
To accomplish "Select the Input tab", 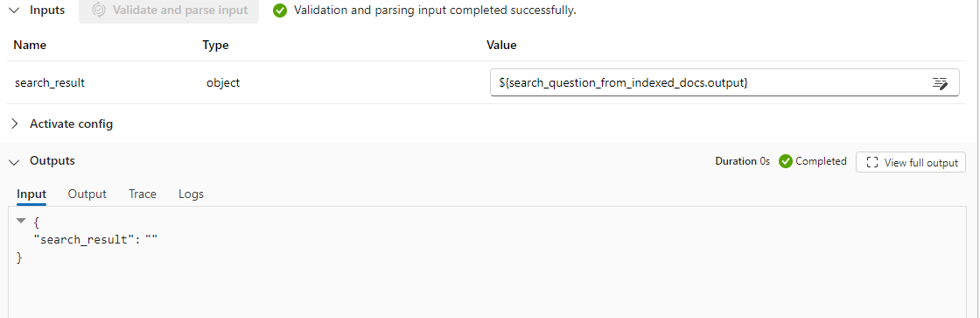I will pyautogui.click(x=31, y=194).
